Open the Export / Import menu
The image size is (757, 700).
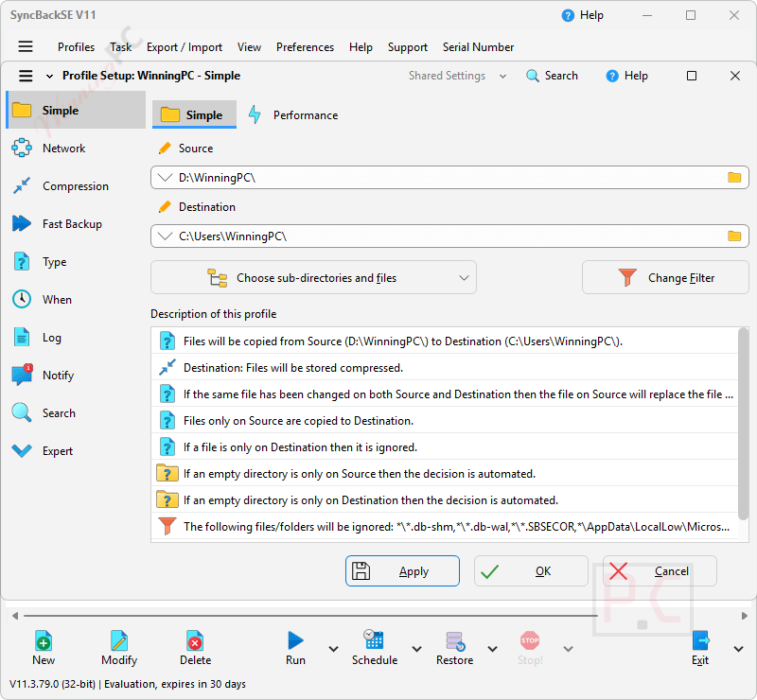pos(184,47)
